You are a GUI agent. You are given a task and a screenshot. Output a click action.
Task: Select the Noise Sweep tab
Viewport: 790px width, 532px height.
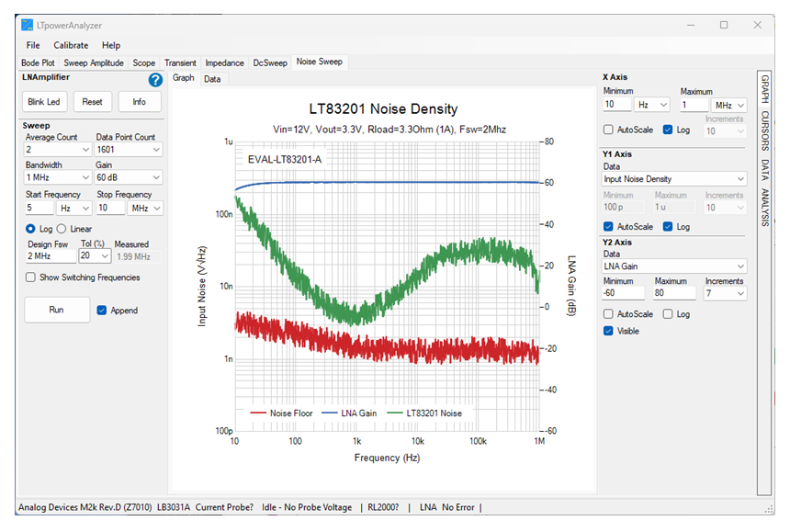[x=320, y=62]
